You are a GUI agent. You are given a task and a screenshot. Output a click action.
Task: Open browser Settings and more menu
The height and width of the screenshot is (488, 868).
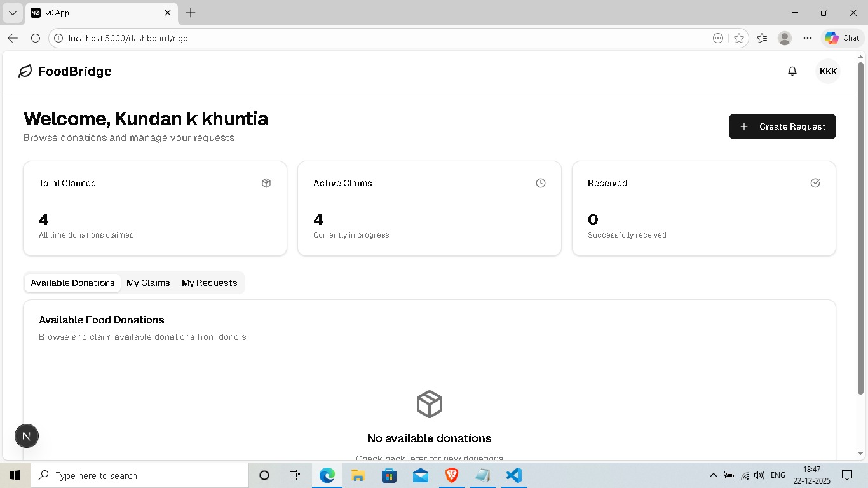[808, 38]
